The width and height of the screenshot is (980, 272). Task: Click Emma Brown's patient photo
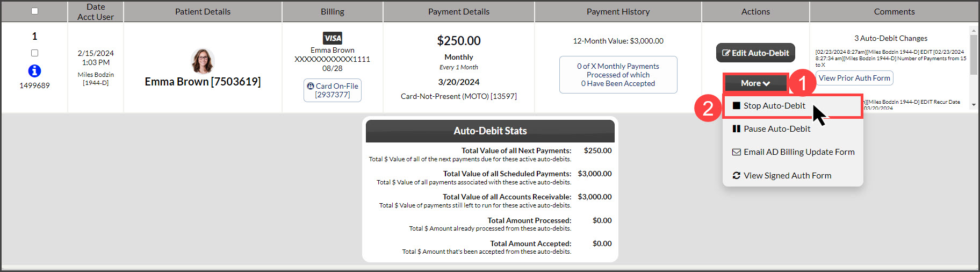(203, 61)
